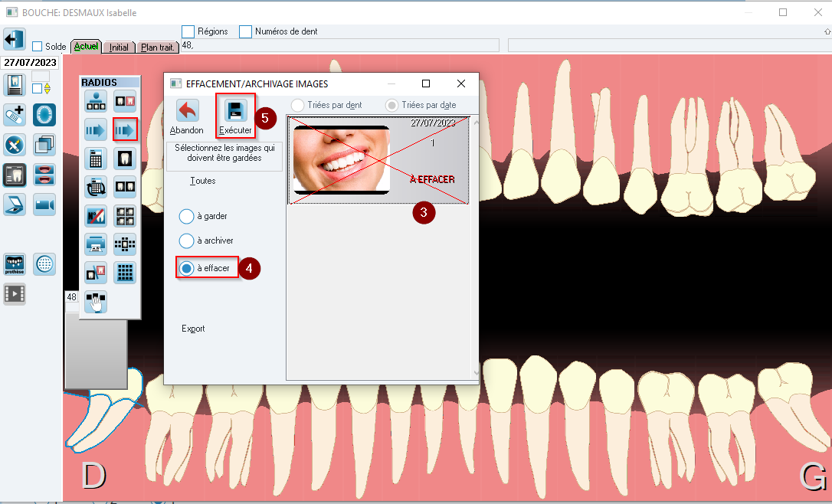
Task: Choose the calculator with rotating arrows icon
Action: tap(96, 187)
